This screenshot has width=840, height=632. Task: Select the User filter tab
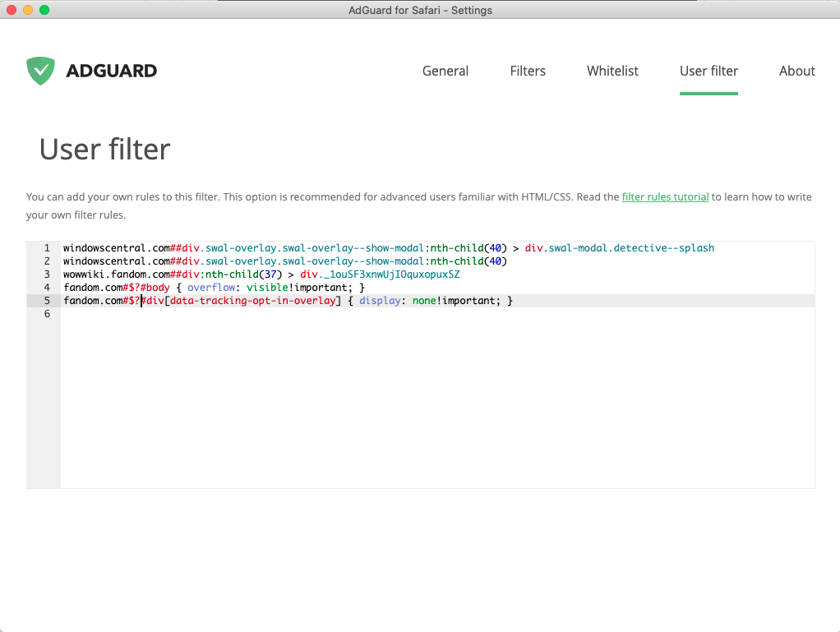click(x=708, y=71)
